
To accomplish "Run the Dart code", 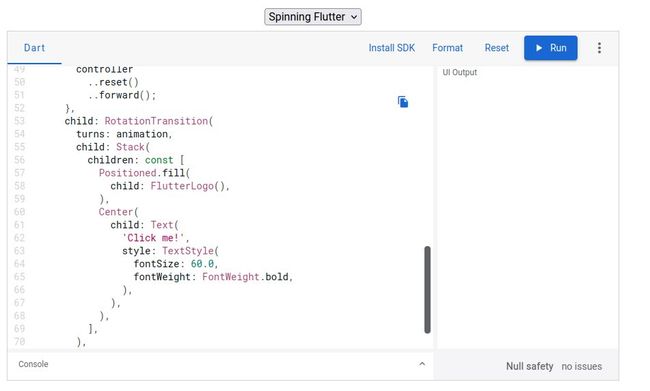I will click(x=551, y=48).
